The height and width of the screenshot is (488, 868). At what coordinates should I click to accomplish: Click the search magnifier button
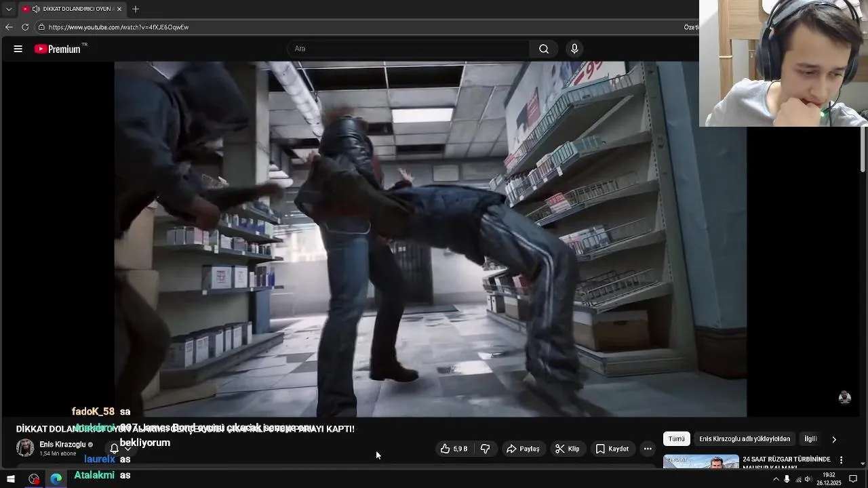tap(544, 49)
